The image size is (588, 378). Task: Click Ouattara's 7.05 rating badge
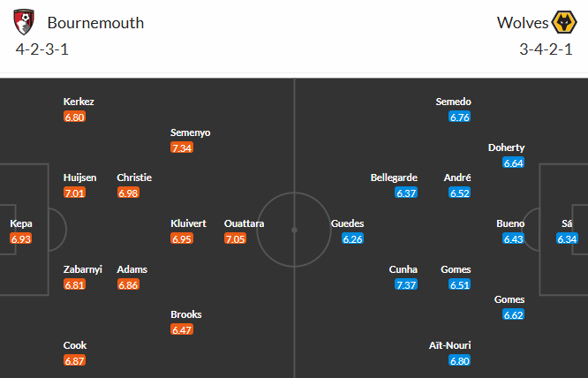(x=235, y=238)
